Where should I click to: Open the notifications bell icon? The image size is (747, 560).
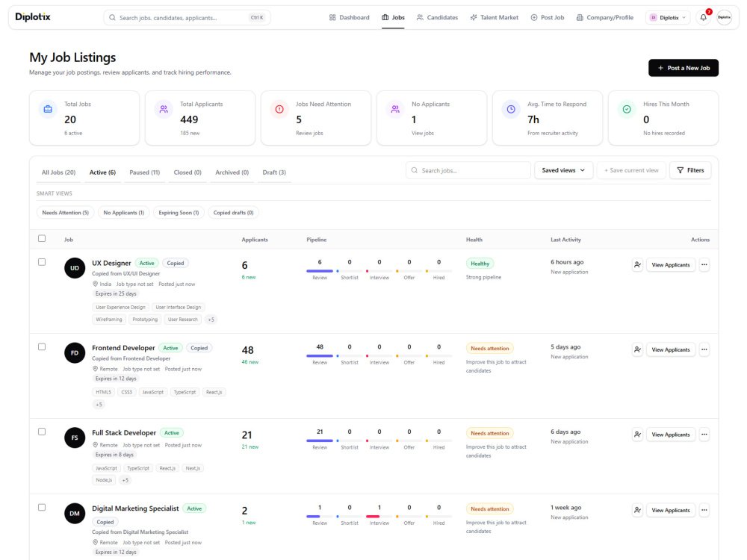point(703,18)
